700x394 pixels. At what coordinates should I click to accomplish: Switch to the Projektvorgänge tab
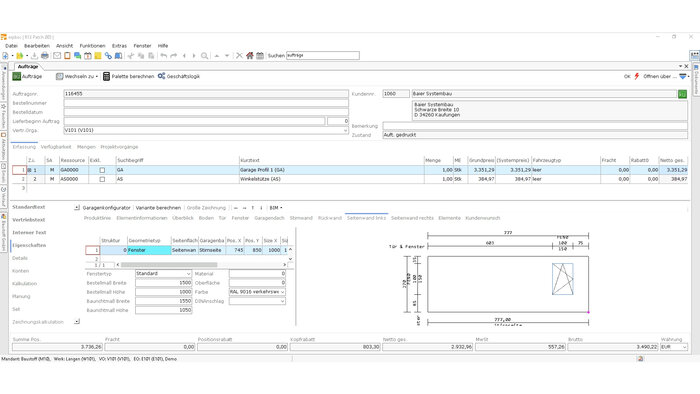click(x=119, y=147)
